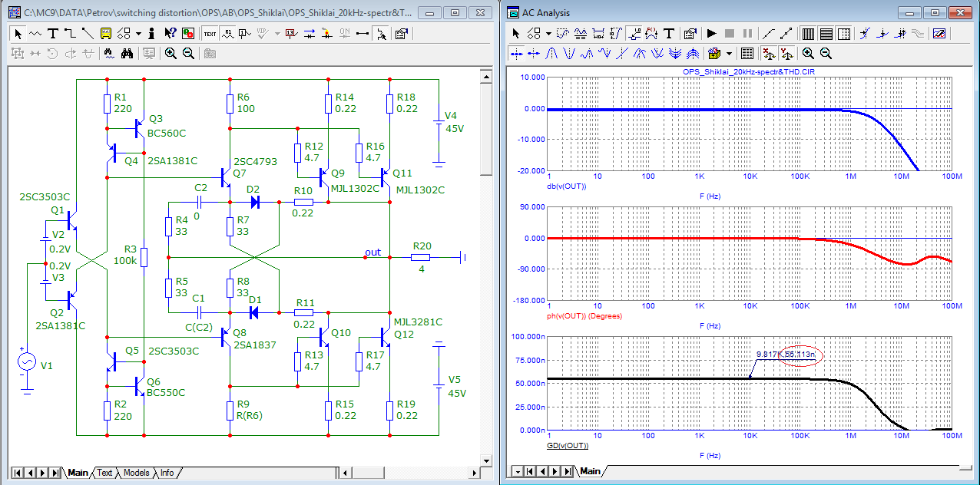Zoom in on the schematic
The image size is (980, 485).
click(x=170, y=53)
